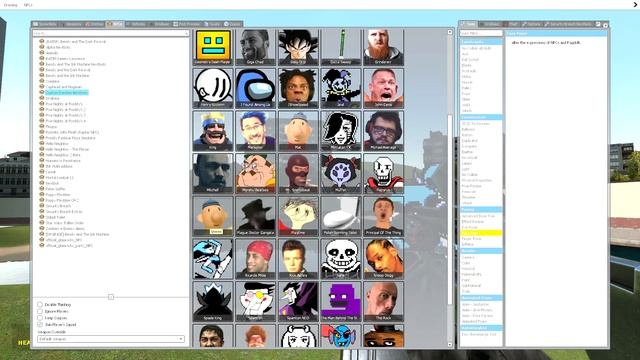The image size is (640, 360).
Task: Open the Weapon Override dropdown
Action: coord(111,339)
